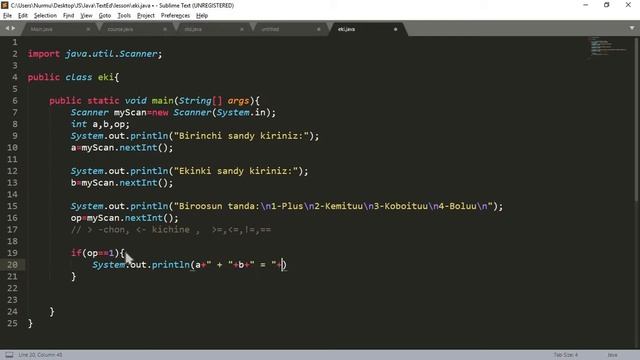The height and width of the screenshot is (360, 640).
Task: Close the untitled tab
Action: click(319, 29)
